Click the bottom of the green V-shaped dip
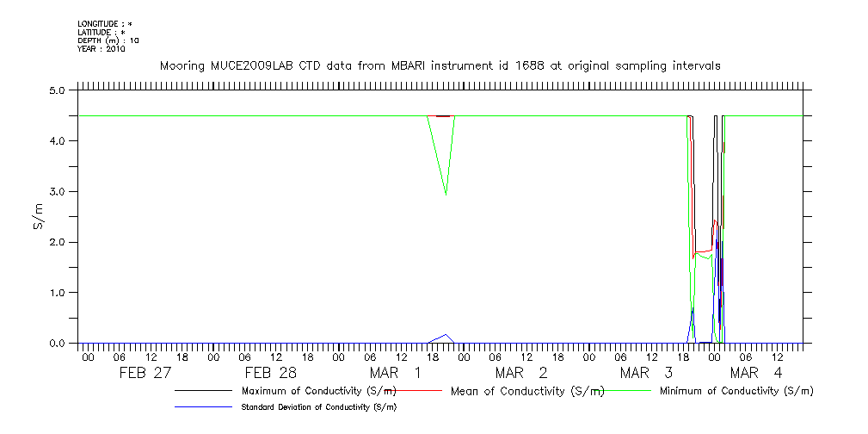This screenshot has height=434, width=868. click(446, 195)
